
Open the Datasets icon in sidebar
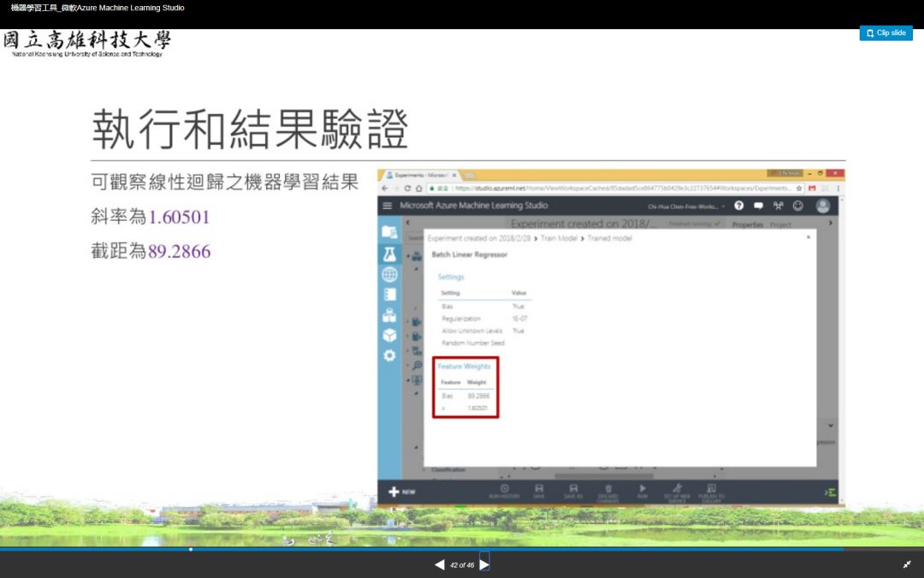[x=389, y=315]
